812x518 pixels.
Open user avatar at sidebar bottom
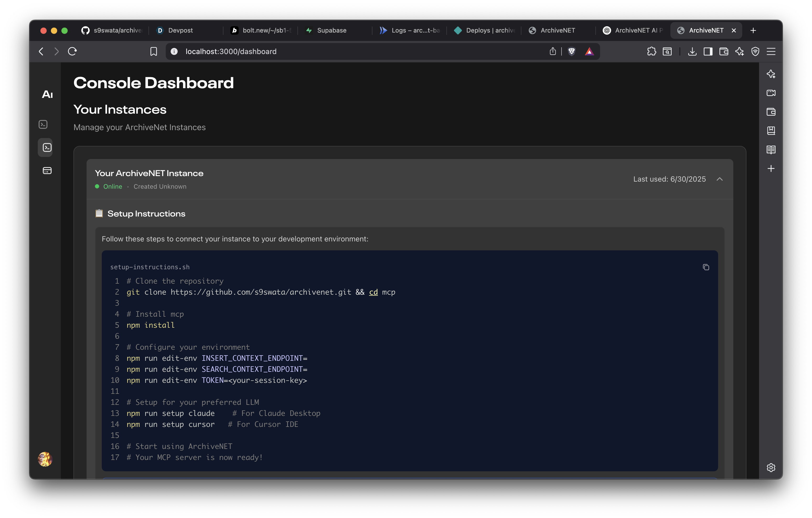pyautogui.click(x=45, y=459)
